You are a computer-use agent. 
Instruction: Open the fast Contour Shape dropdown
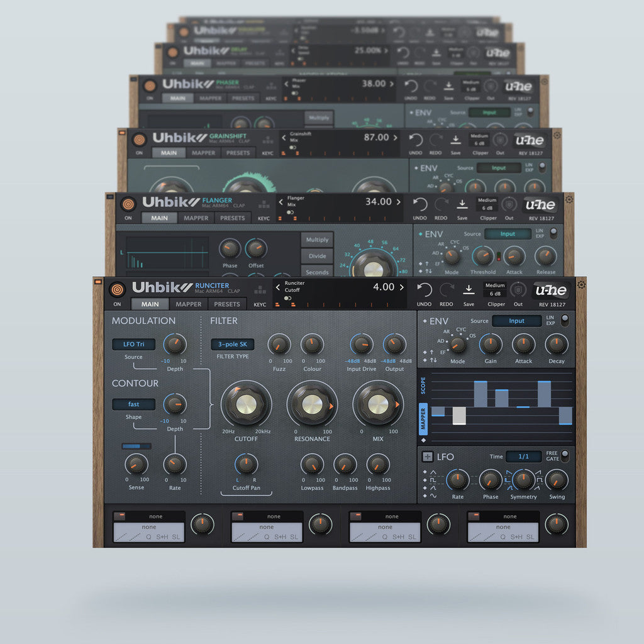tap(133, 404)
